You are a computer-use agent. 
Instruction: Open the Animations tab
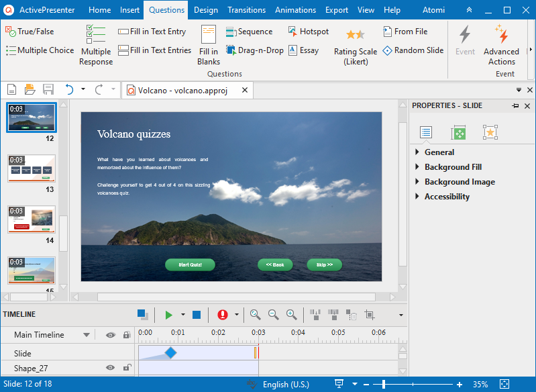[x=295, y=10]
